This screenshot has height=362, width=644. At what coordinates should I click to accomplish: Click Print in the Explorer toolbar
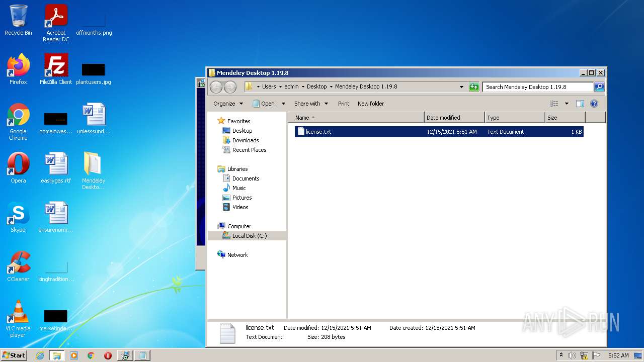pos(344,104)
